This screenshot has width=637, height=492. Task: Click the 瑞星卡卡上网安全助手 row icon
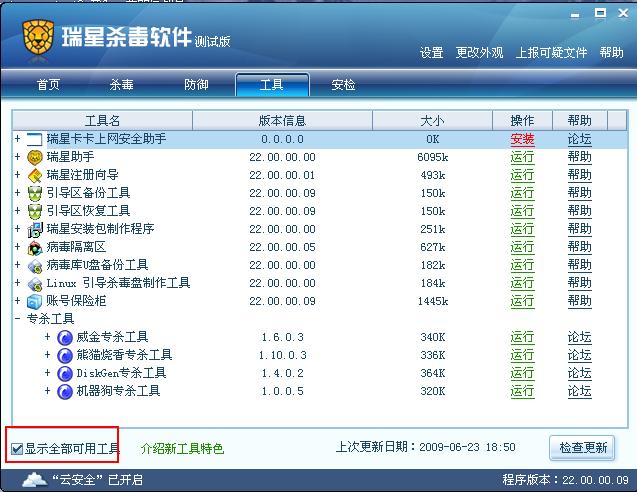tap(35, 139)
